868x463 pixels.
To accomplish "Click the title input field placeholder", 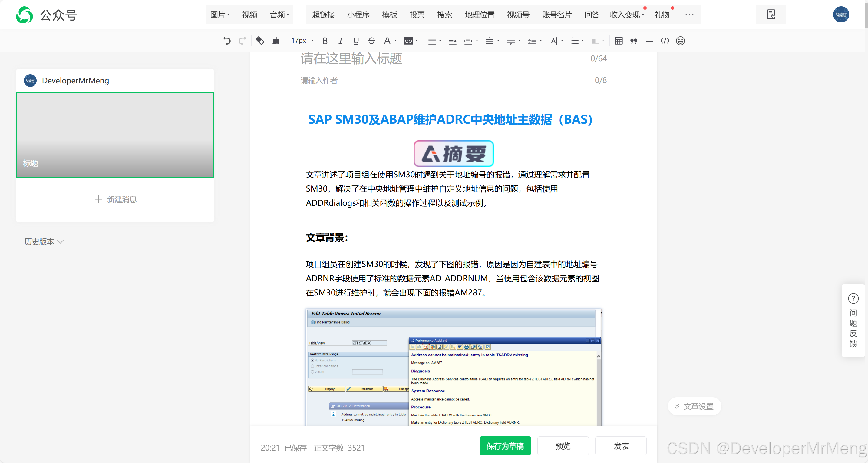I will pos(351,59).
